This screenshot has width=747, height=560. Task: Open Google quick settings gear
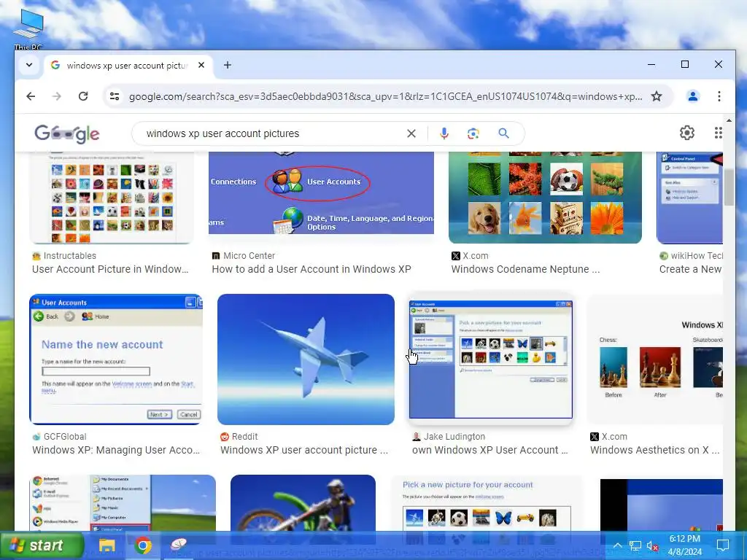point(687,133)
